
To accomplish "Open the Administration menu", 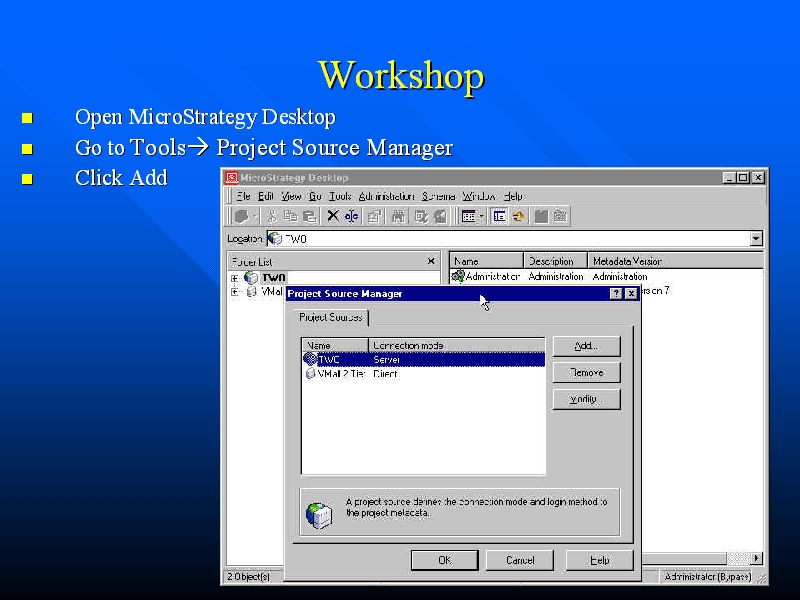I will [386, 196].
